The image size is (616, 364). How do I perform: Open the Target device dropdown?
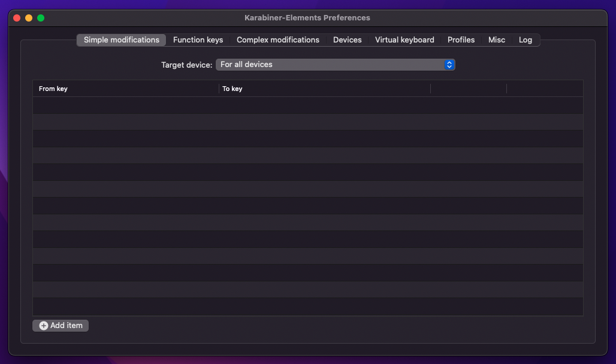coord(335,65)
